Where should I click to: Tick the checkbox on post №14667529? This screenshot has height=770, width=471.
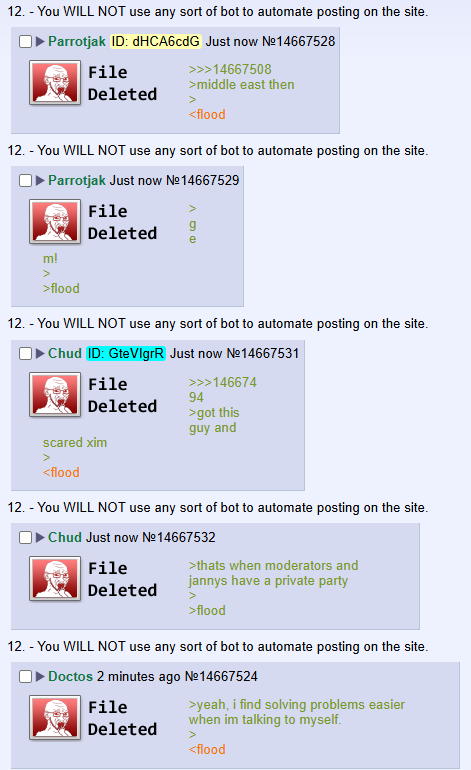point(26,181)
